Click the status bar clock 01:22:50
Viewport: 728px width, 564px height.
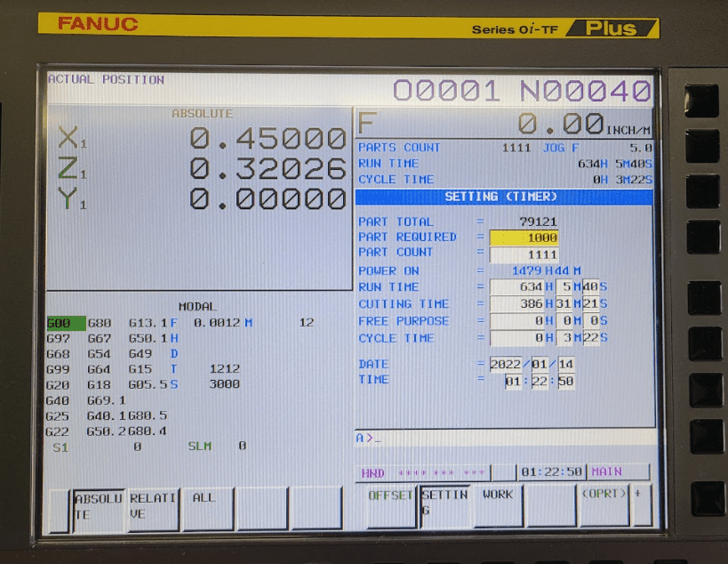click(x=552, y=472)
